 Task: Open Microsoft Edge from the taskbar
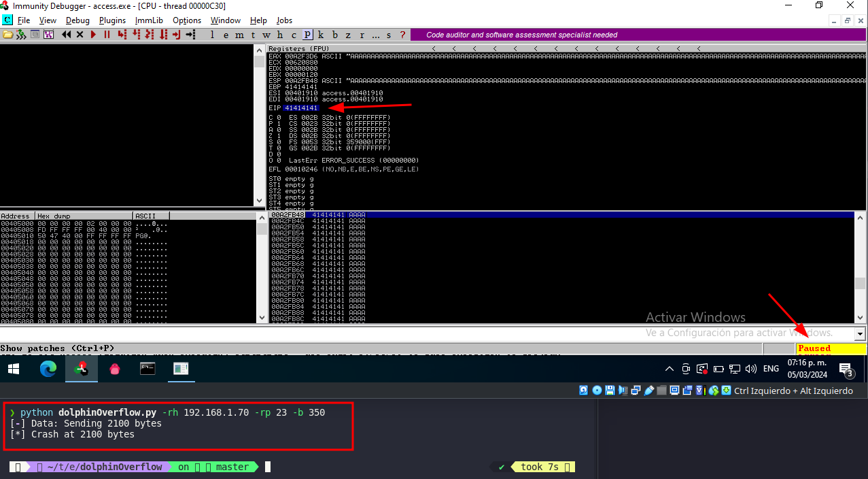coord(48,369)
